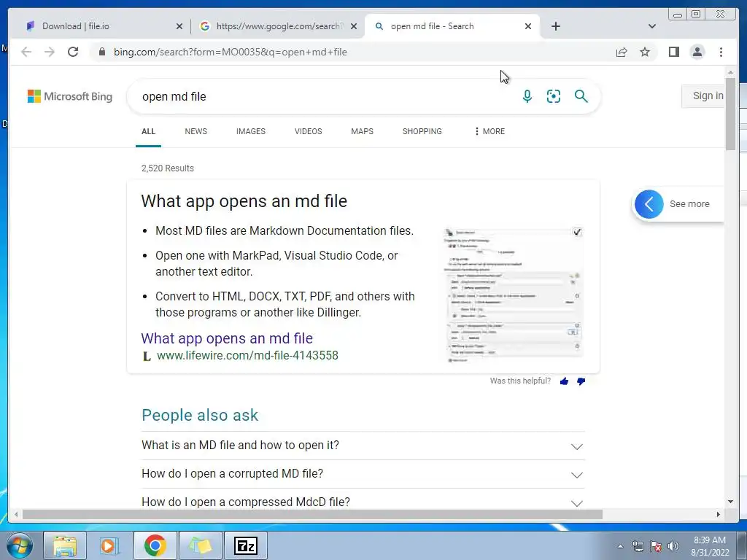The width and height of the screenshot is (747, 560).
Task: Reload the Bing search page
Action: pos(73,52)
